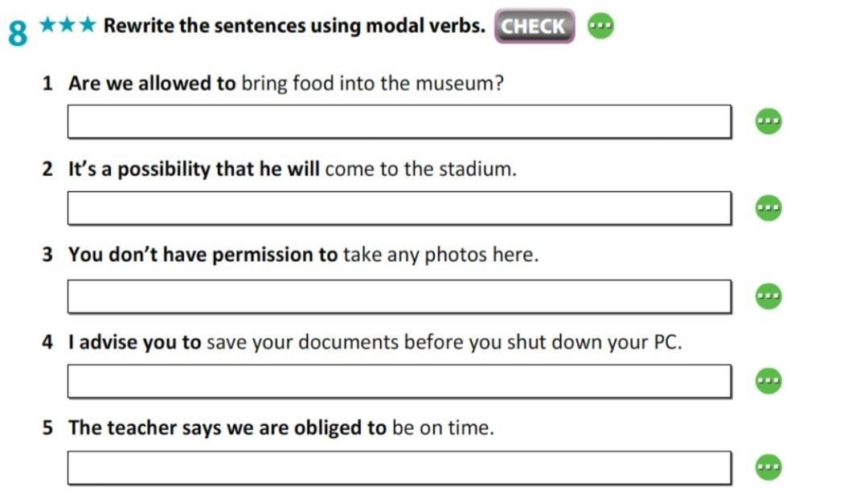Open the green hint bubble beside CHECK
Viewport: 868px width, 499px height.
600,26
